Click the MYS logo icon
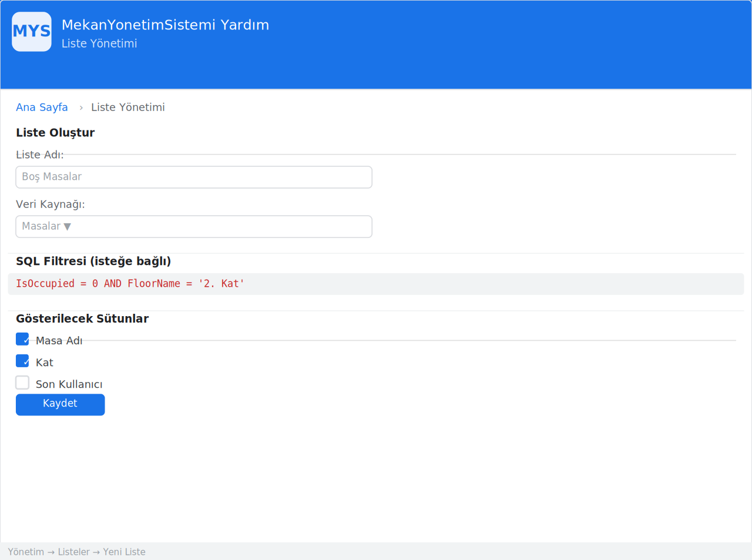The height and width of the screenshot is (560, 752). click(32, 32)
